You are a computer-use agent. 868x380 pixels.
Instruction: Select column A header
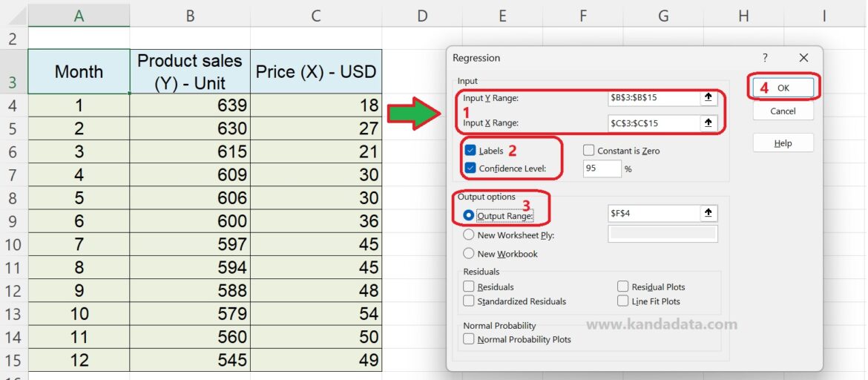pos(79,16)
